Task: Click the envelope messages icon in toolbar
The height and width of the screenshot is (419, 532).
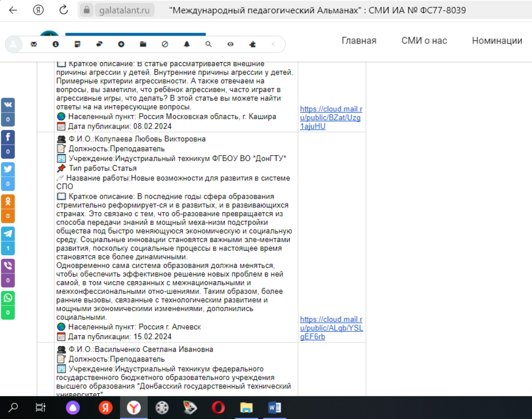Action: [x=34, y=44]
